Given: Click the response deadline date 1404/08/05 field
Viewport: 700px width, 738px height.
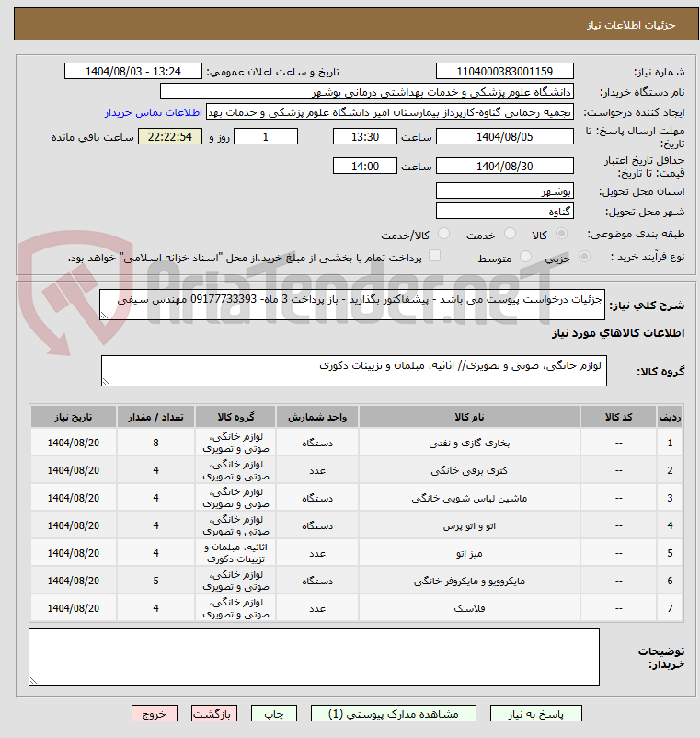Looking at the screenshot, I should tap(505, 137).
